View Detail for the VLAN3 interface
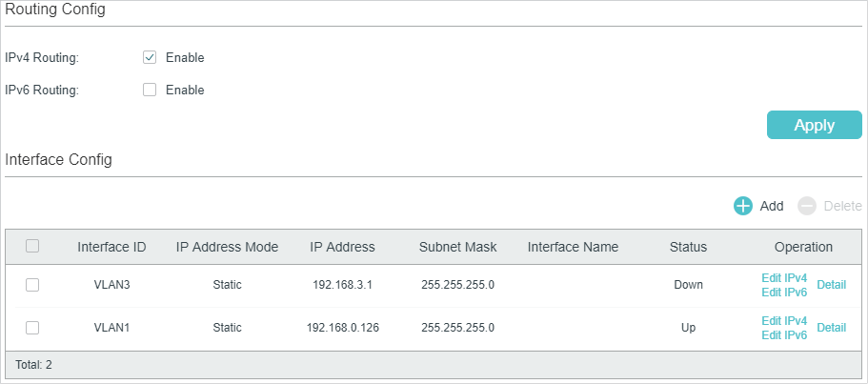Image resolution: width=868 pixels, height=384 pixels. [831, 285]
